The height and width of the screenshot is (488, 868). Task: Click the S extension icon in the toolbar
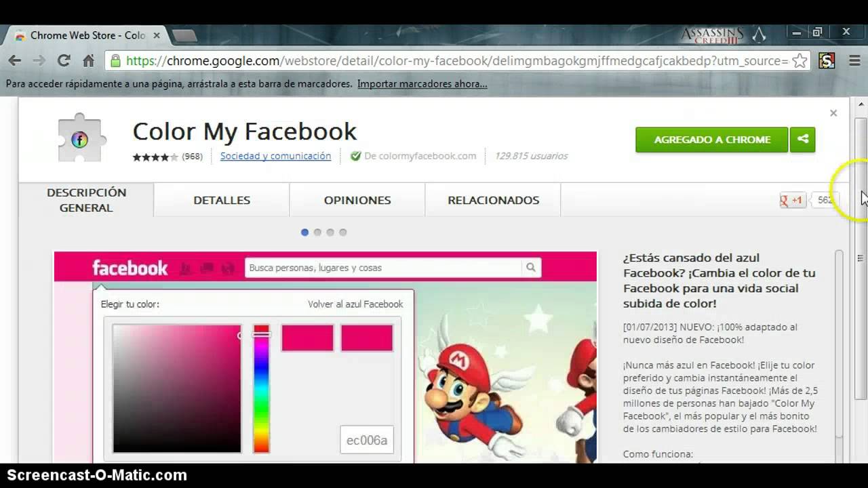pos(826,61)
